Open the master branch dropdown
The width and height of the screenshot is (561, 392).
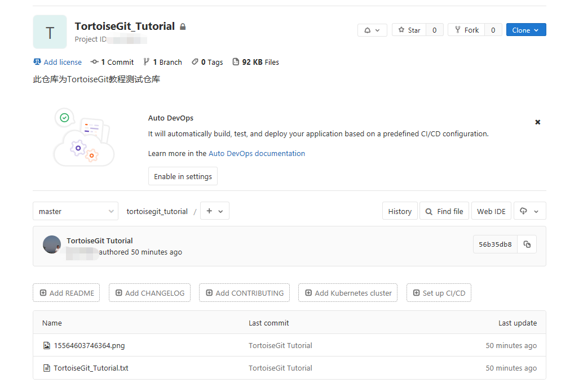(75, 211)
